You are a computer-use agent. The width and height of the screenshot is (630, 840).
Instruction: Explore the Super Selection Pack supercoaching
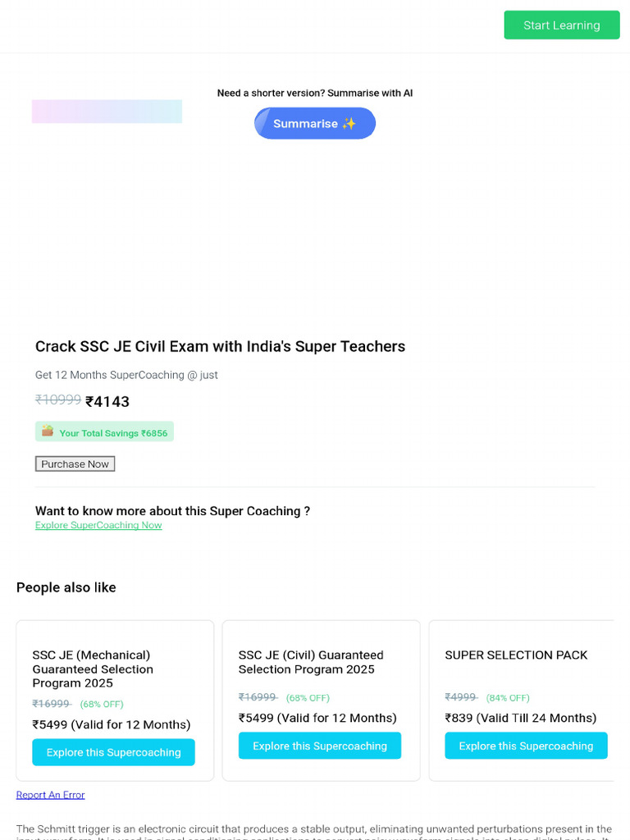pyautogui.click(x=526, y=746)
